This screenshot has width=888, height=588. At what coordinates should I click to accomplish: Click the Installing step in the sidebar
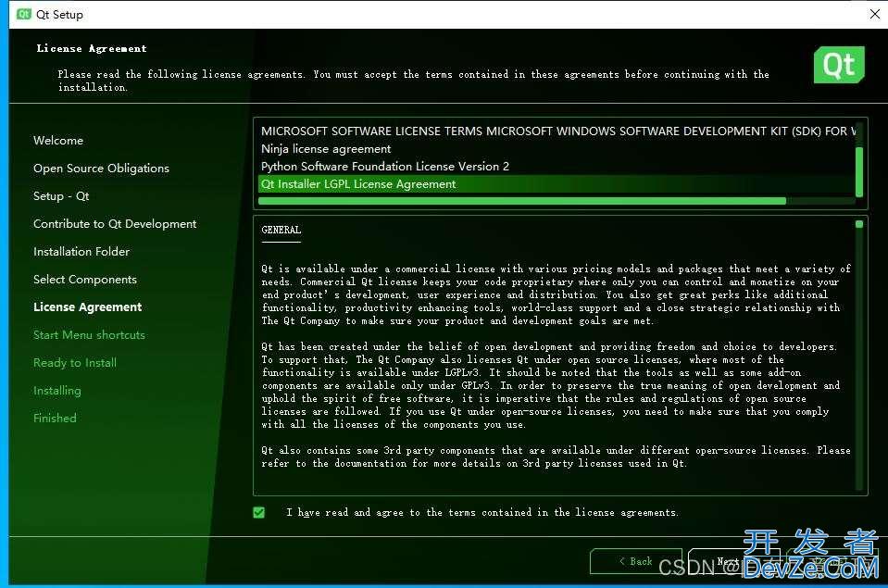57,390
